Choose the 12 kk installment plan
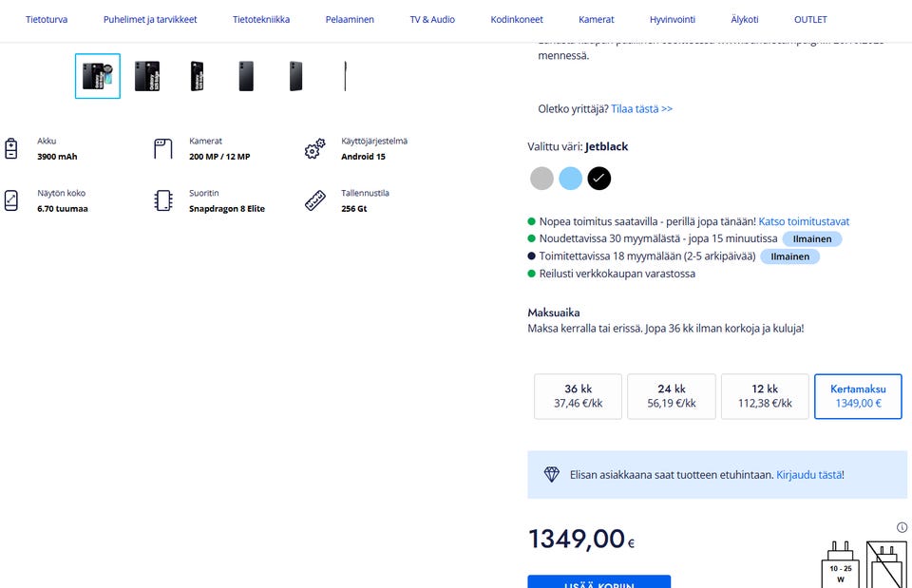Image resolution: width=912 pixels, height=588 pixels. 765,396
